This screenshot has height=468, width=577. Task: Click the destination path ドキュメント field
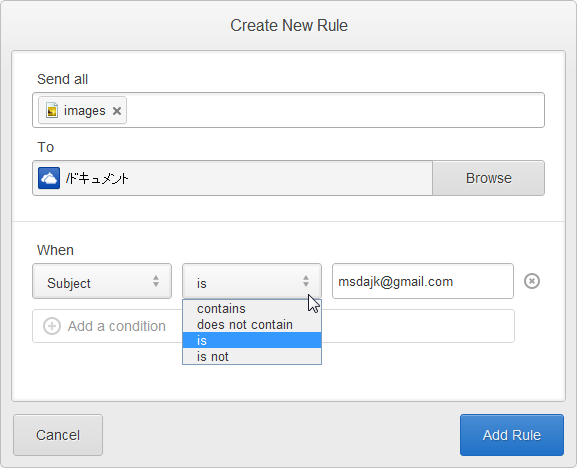click(233, 178)
